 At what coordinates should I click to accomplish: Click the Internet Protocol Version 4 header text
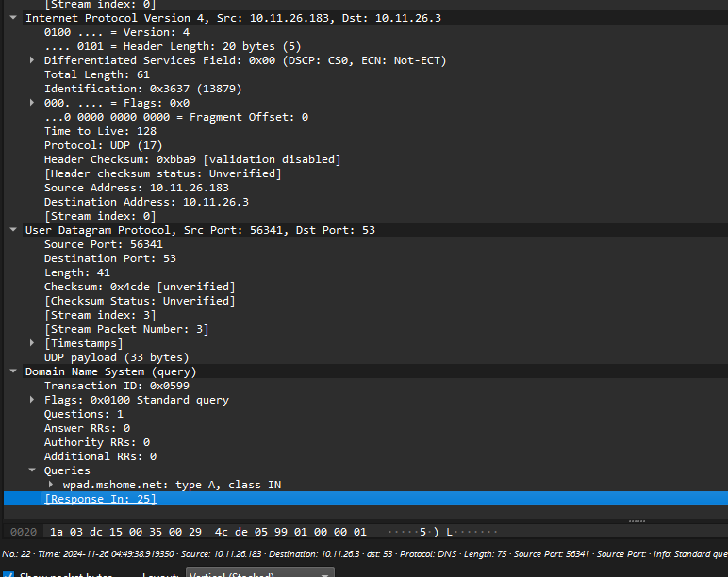click(233, 18)
